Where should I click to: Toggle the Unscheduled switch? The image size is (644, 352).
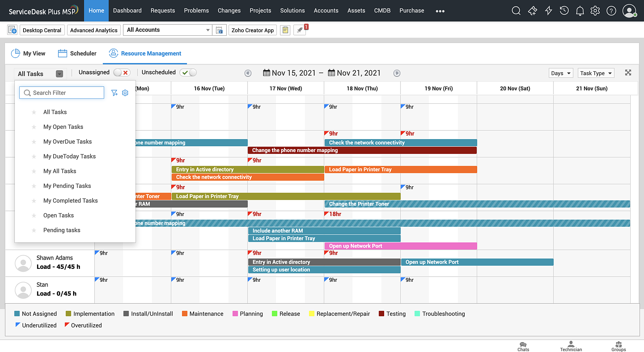coord(188,72)
